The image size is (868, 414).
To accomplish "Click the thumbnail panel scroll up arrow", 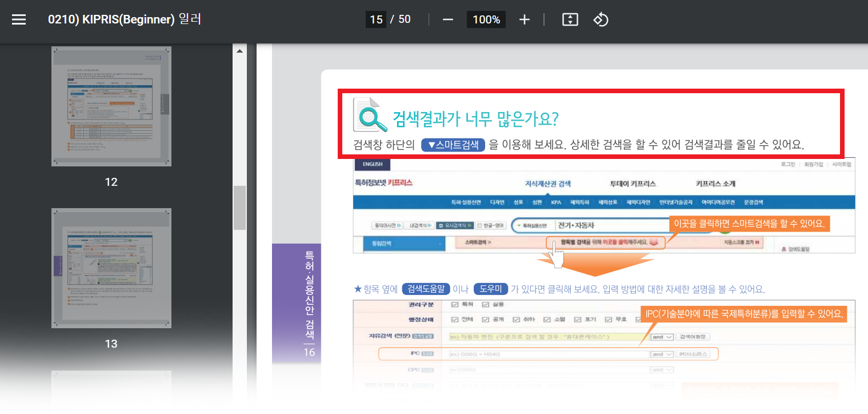I will click(239, 51).
